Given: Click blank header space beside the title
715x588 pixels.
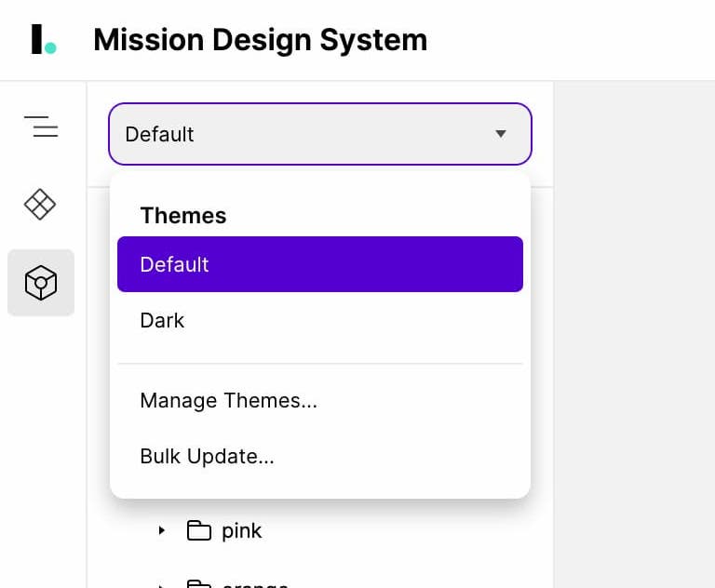Looking at the screenshot, I should (x=570, y=40).
